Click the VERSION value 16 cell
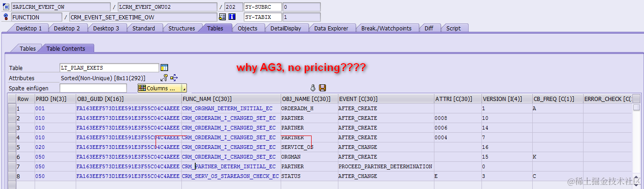The height and width of the screenshot is (189, 644). point(506,147)
